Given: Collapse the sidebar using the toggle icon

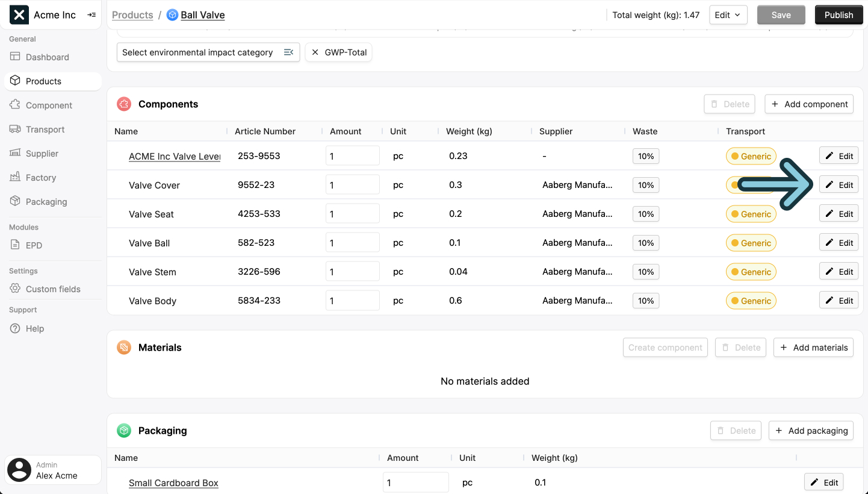Looking at the screenshot, I should click(91, 15).
